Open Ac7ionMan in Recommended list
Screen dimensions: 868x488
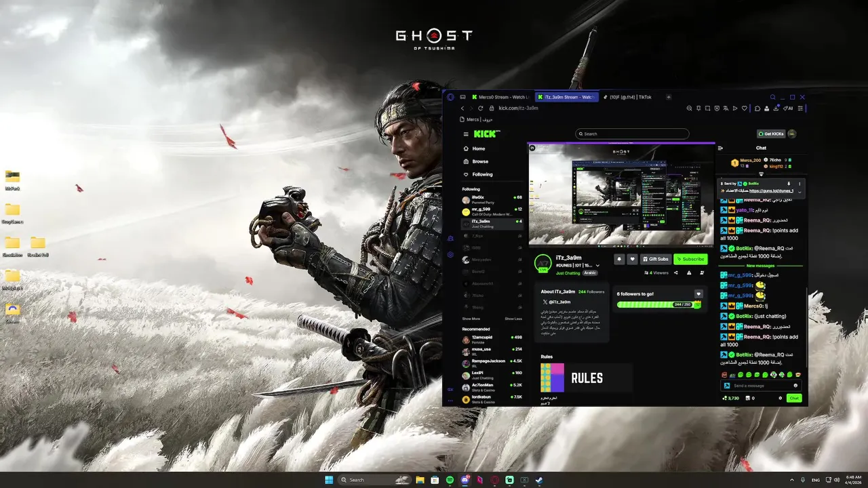492,386
